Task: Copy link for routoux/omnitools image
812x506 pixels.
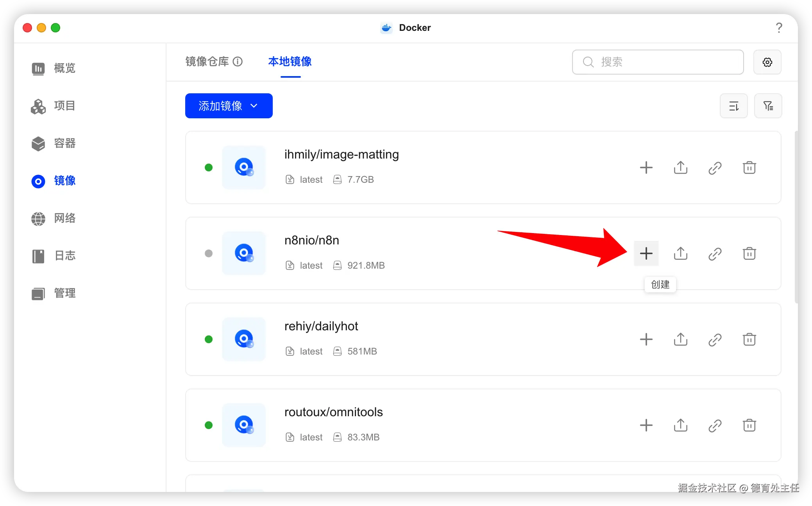Action: pos(715,426)
